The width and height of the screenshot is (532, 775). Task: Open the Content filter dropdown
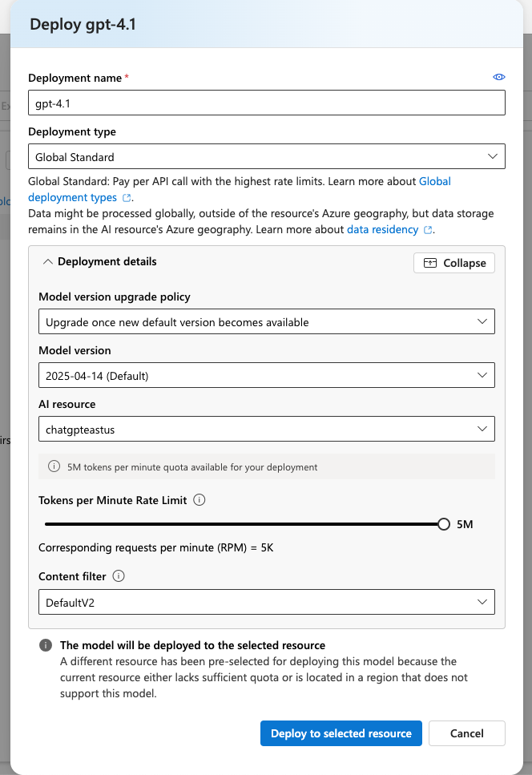(x=267, y=602)
